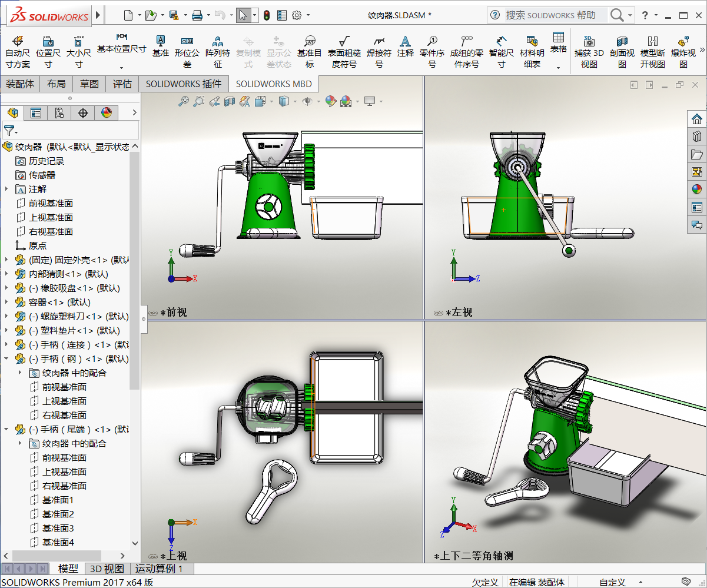Switch to the 草图 sketch tab

pos(89,84)
